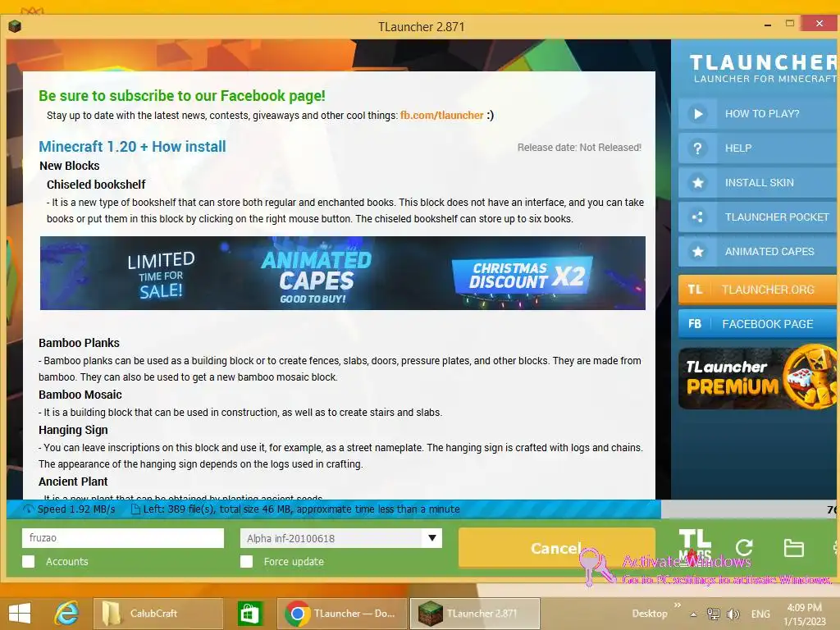Screen dimensions: 840x630
Task: Click the Hanging Sign heading
Action: tap(73, 430)
